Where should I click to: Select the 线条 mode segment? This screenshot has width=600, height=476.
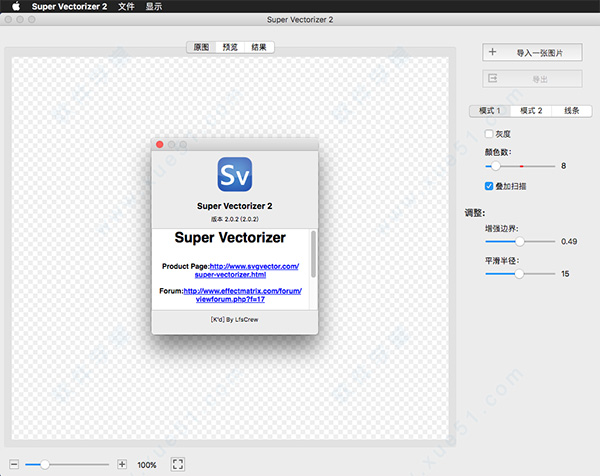(572, 111)
